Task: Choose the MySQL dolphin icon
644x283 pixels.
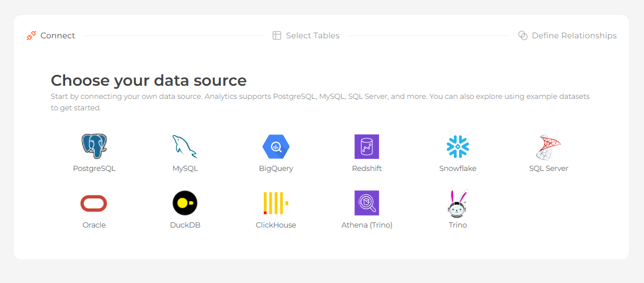Action: click(x=185, y=146)
